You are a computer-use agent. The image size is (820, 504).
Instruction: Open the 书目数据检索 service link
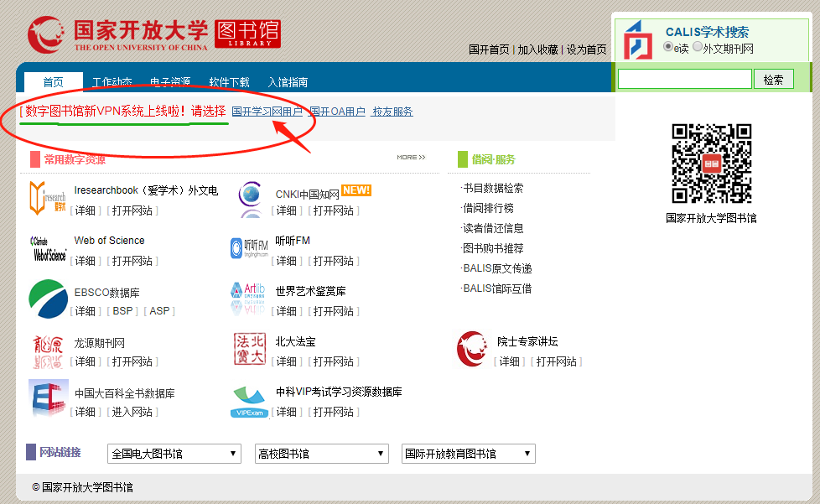click(493, 188)
